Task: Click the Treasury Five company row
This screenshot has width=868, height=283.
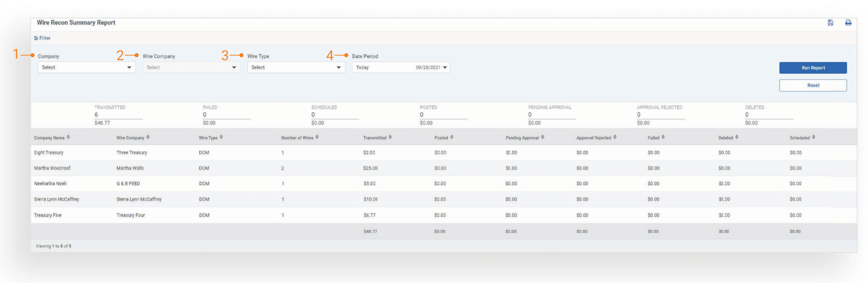Action: [x=48, y=215]
